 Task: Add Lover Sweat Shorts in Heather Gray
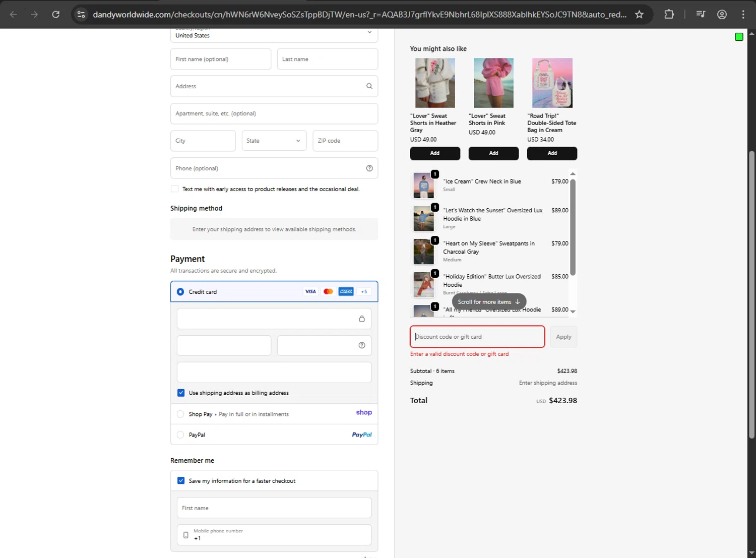(x=435, y=153)
